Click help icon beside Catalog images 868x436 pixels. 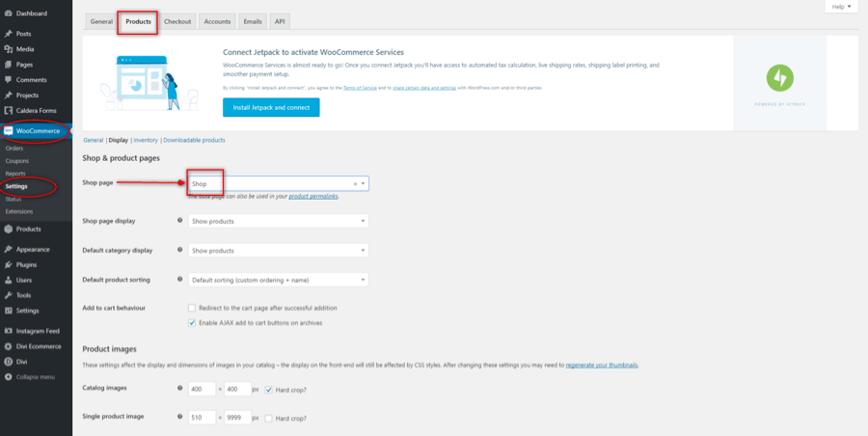[180, 389]
